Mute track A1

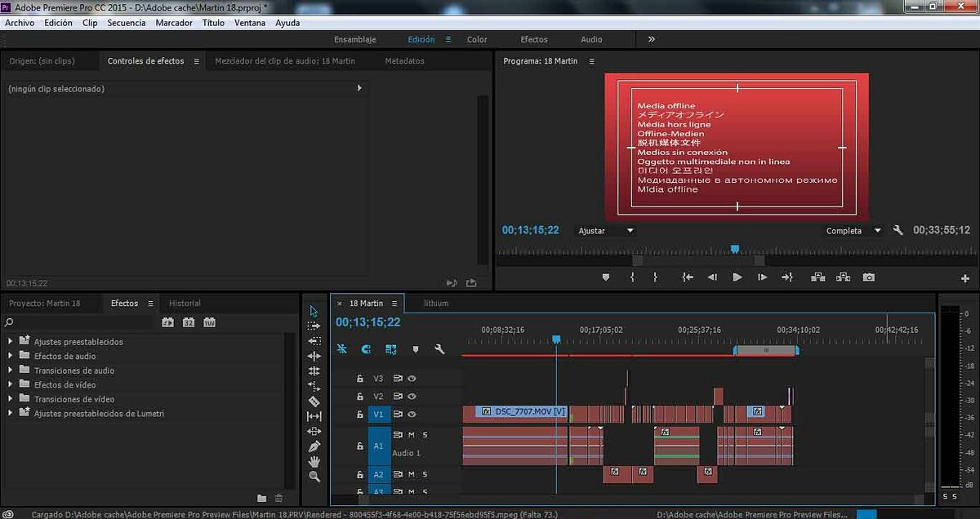412,435
